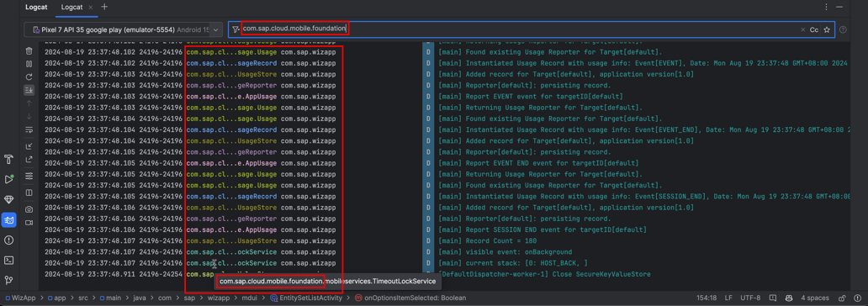Open the notifications alert icon in status bar
Image resolution: width=868 pixels, height=306 pixels.
(857, 298)
